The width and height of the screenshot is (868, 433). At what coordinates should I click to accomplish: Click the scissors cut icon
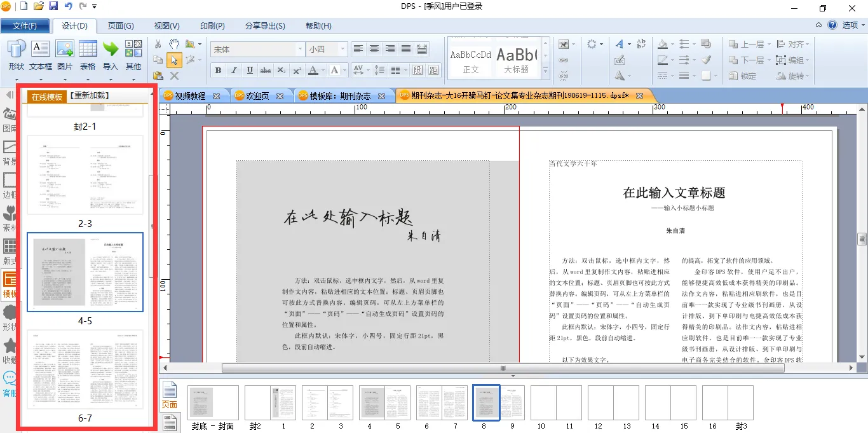(158, 44)
